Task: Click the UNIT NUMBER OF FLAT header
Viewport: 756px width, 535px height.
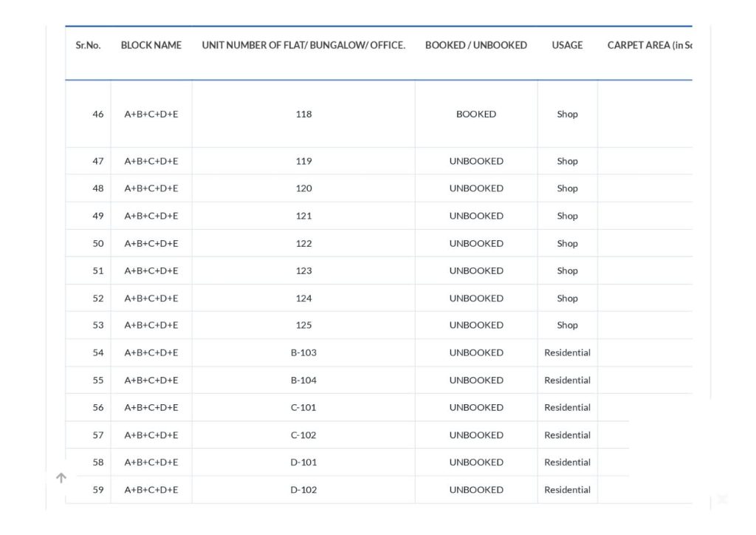Action: [x=303, y=45]
